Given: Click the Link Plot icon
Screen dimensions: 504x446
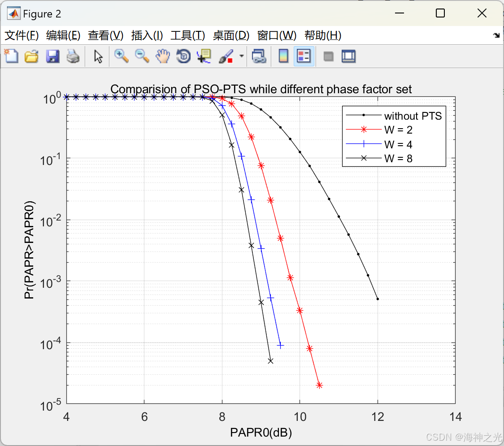Looking at the screenshot, I should pos(259,56).
